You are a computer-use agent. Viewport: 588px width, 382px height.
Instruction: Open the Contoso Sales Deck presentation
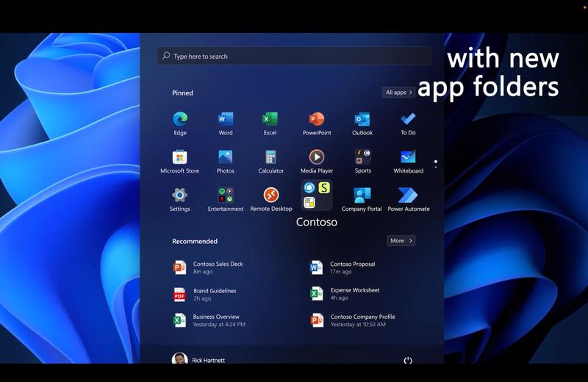coord(208,267)
